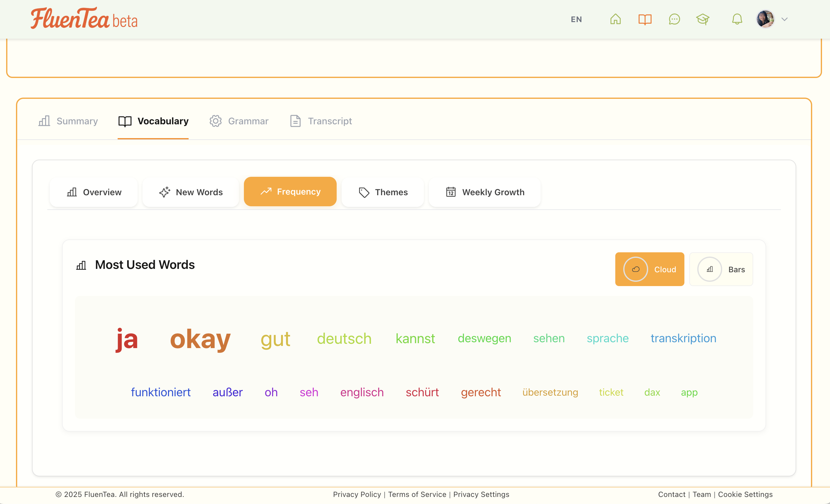
Task: Click the FluenTea logo
Action: (84, 19)
